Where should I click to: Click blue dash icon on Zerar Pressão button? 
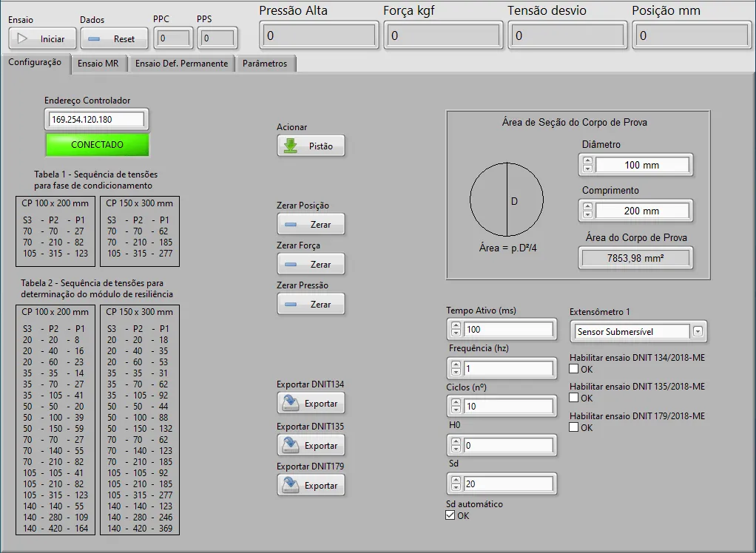291,305
